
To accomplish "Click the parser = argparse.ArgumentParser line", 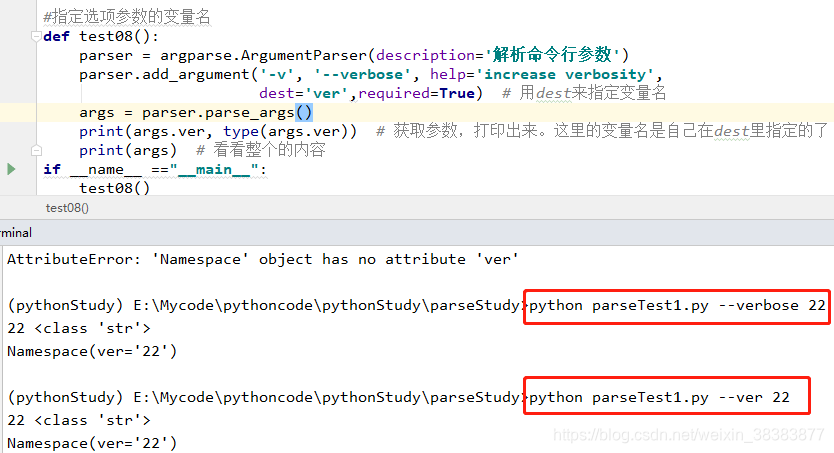I will point(354,55).
